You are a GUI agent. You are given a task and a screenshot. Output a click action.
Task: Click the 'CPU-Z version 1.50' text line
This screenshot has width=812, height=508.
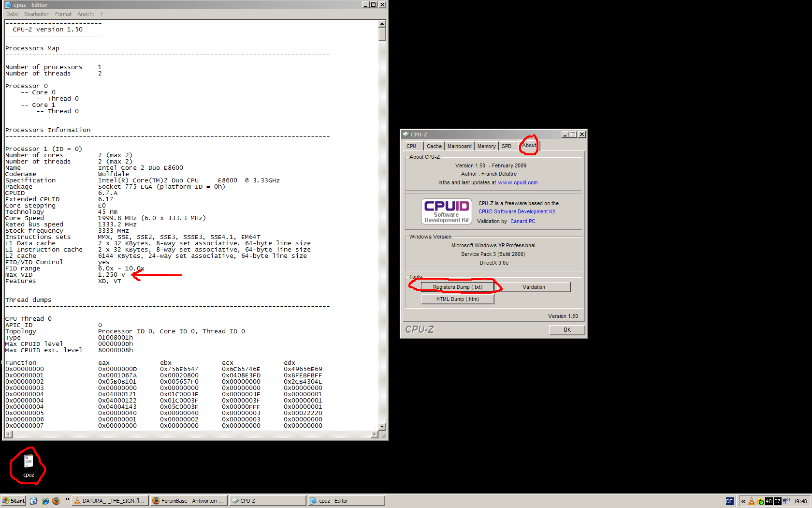[x=47, y=30]
